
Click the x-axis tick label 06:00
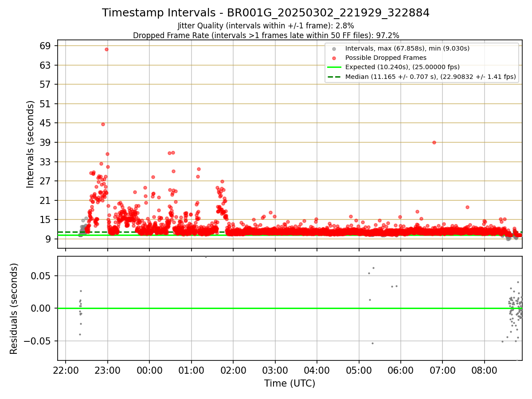coord(401,370)
